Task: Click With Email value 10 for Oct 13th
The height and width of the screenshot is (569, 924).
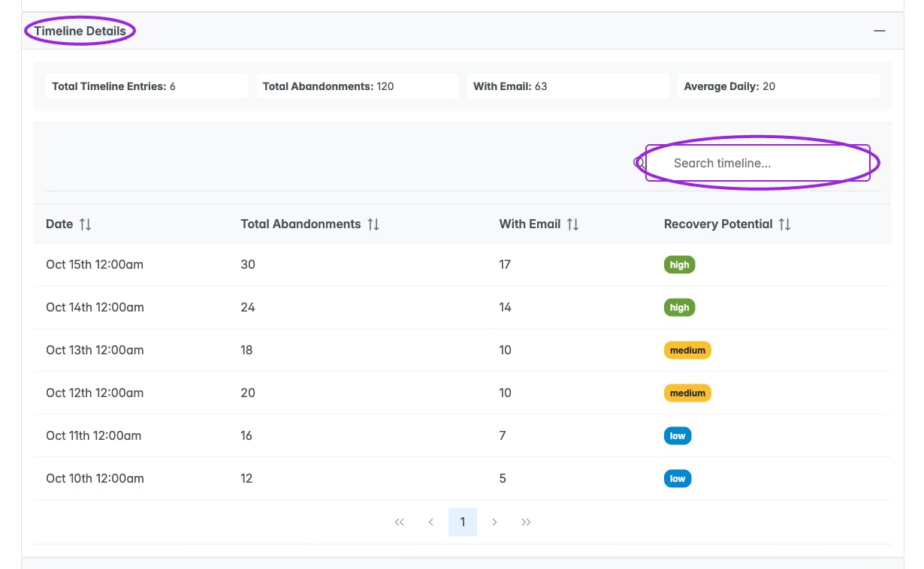Action: [505, 350]
